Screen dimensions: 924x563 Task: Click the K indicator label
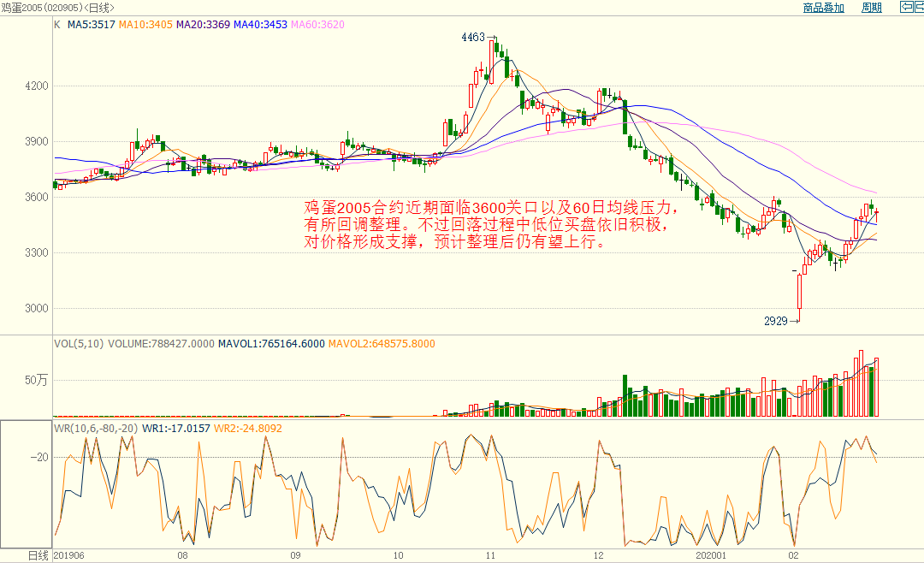pyautogui.click(x=57, y=25)
